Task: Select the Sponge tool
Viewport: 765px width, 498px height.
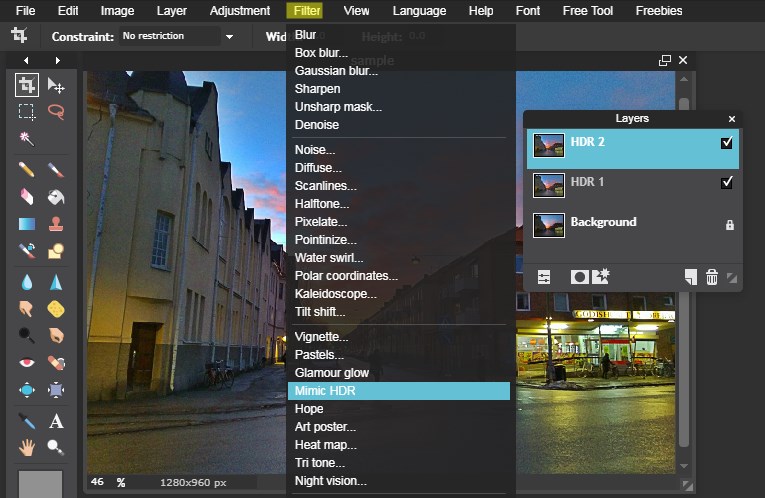Action: [x=56, y=309]
